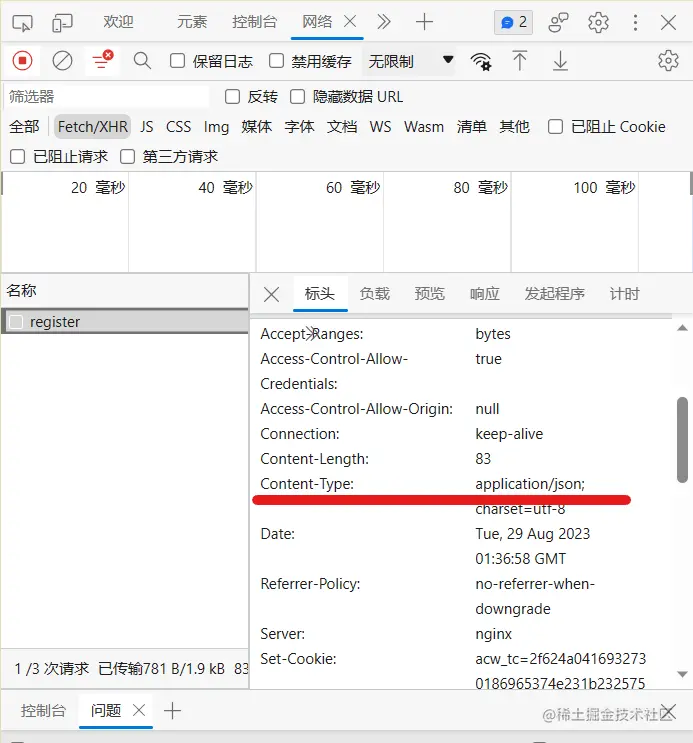The image size is (693, 743).
Task: Open the 发起程序 details tab
Action: pyautogui.click(x=554, y=294)
